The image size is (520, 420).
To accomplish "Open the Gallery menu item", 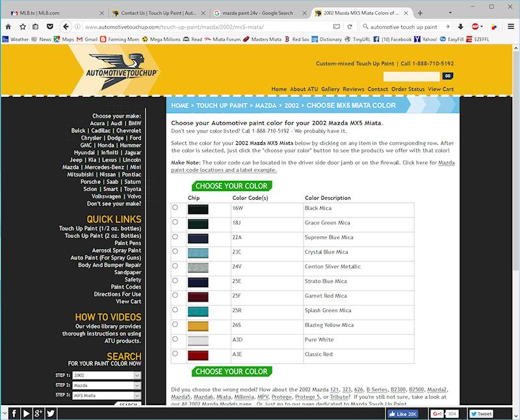I will click(x=330, y=89).
